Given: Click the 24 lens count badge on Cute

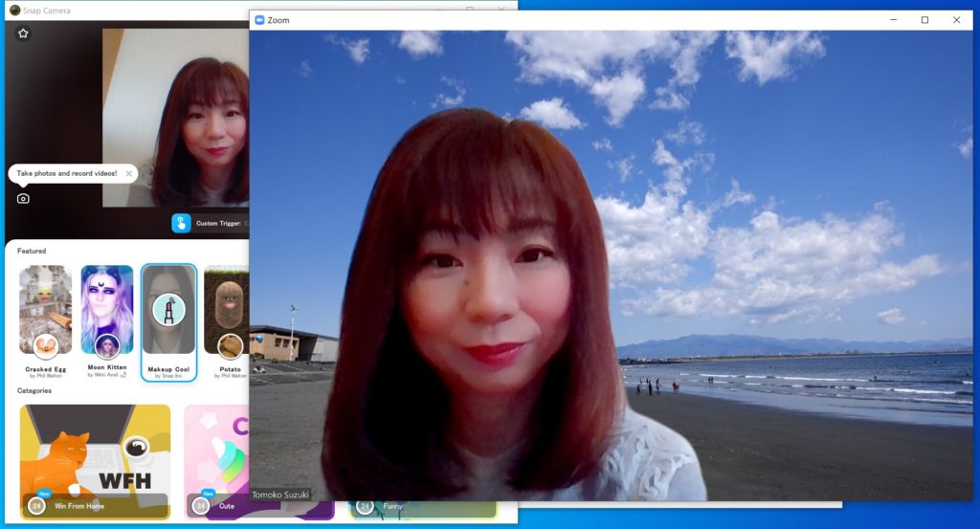Looking at the screenshot, I should pyautogui.click(x=201, y=506).
